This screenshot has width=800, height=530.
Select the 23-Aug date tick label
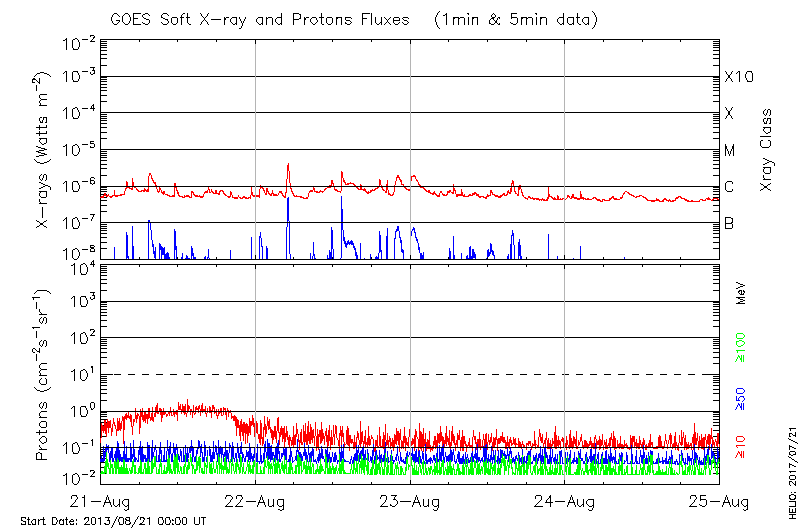[x=410, y=501]
